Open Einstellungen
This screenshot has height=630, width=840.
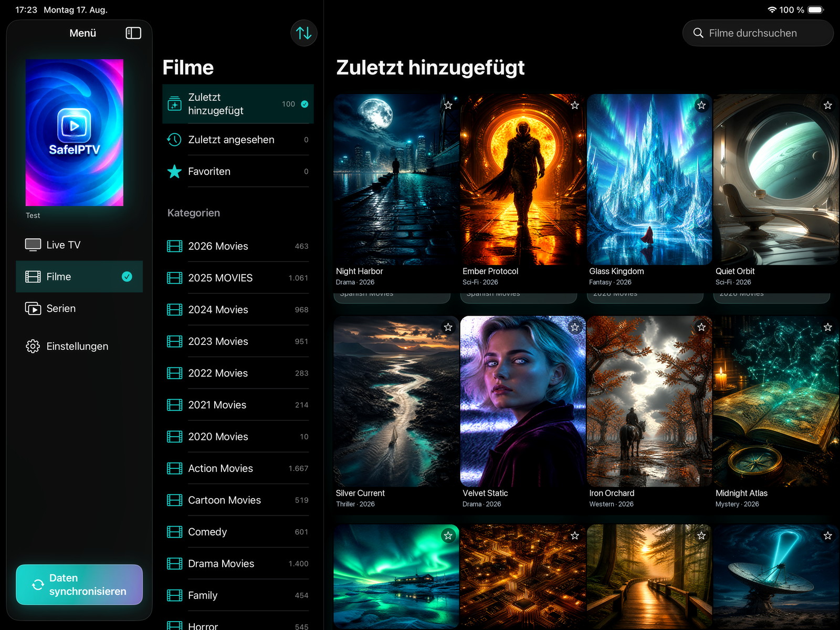coord(79,346)
